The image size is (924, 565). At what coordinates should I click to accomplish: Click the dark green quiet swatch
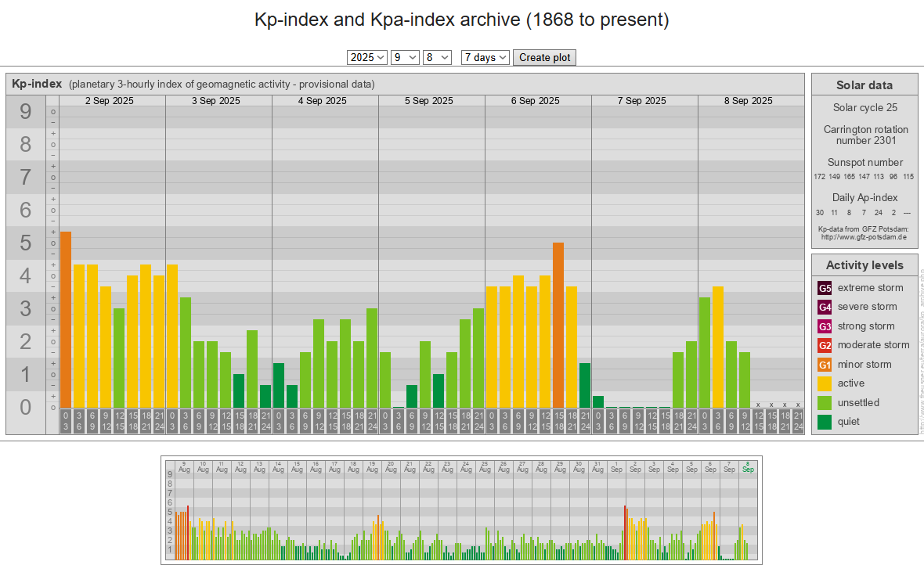[x=825, y=422]
